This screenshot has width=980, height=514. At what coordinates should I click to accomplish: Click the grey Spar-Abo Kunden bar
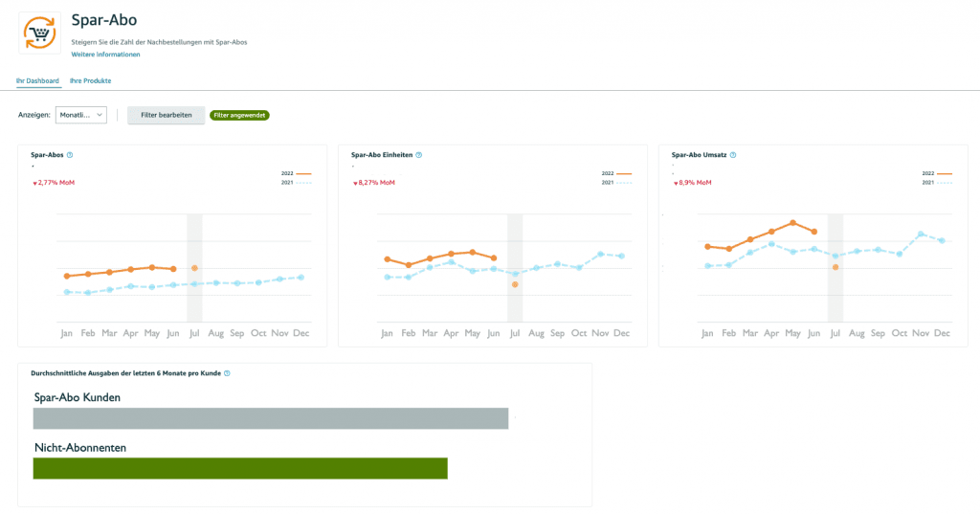(x=270, y=419)
